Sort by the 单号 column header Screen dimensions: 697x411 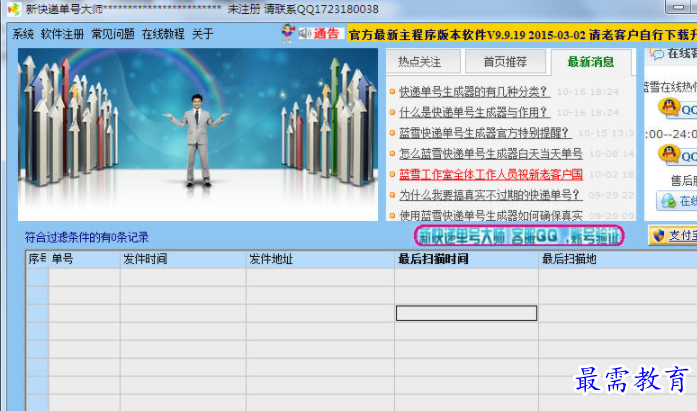(x=84, y=259)
